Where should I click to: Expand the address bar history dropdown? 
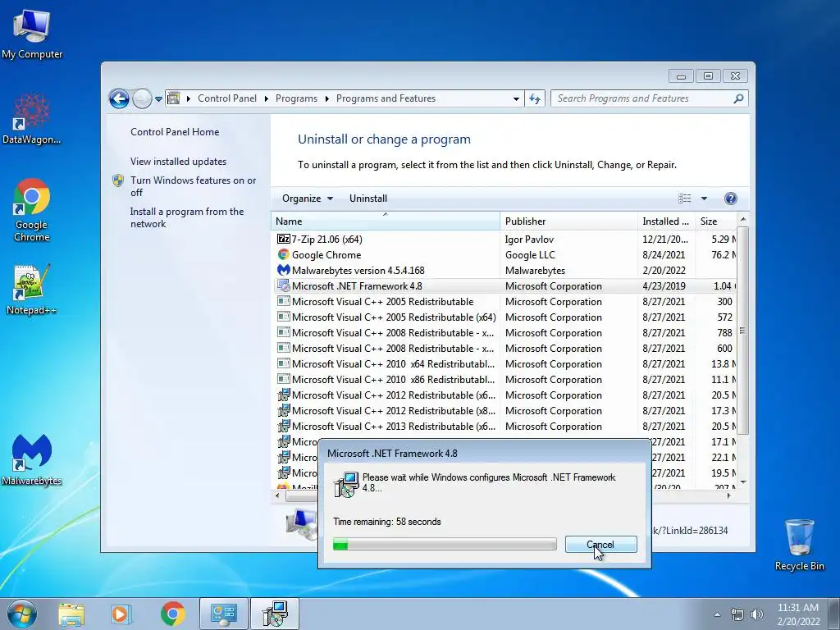click(x=516, y=99)
